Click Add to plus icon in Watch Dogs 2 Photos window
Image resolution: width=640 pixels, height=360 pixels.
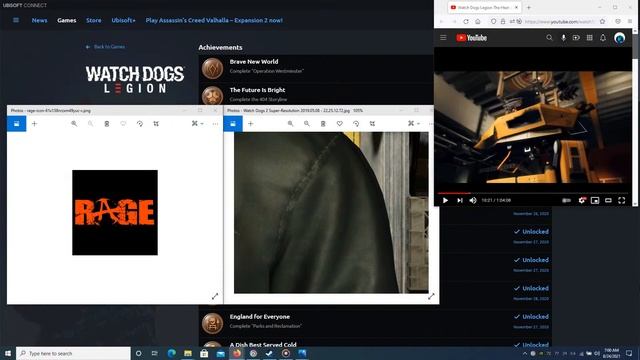tap(251, 124)
